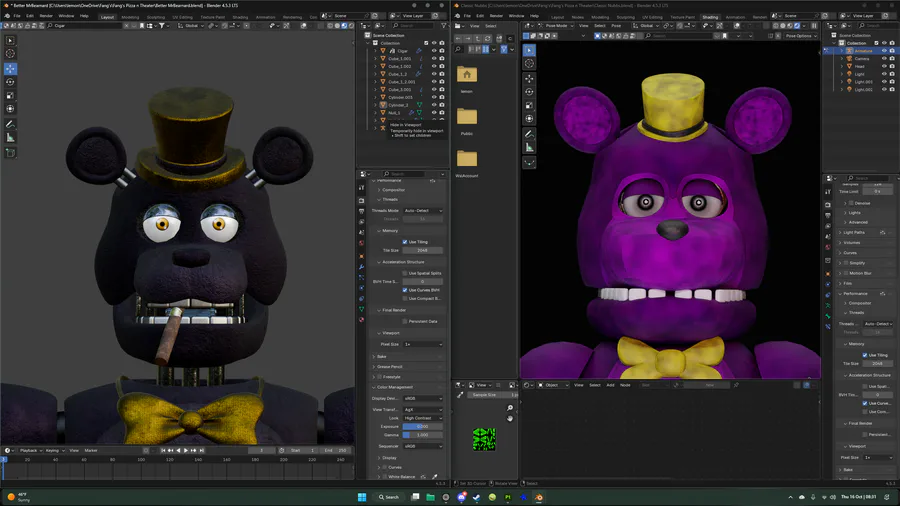The width and height of the screenshot is (900, 506).
Task: Switch to the Layout workspace tab in left window
Action: [107, 17]
